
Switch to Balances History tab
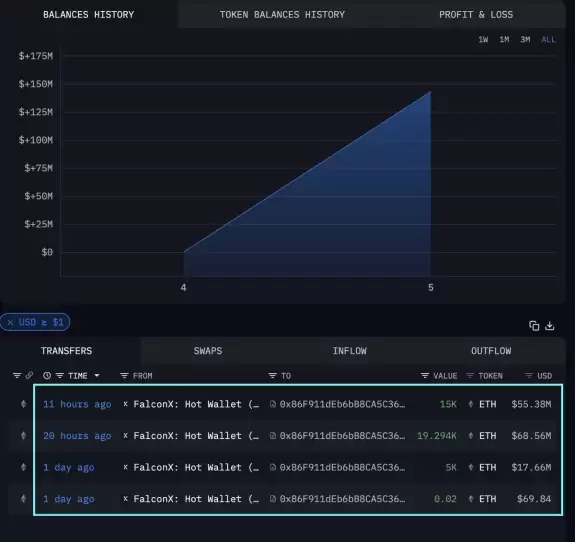[x=88, y=15]
